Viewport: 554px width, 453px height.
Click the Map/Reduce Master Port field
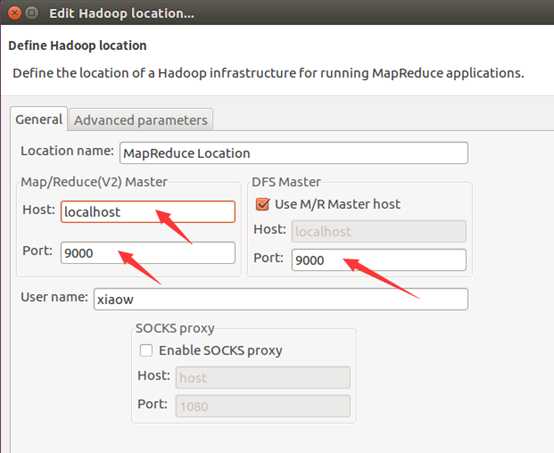tap(148, 253)
